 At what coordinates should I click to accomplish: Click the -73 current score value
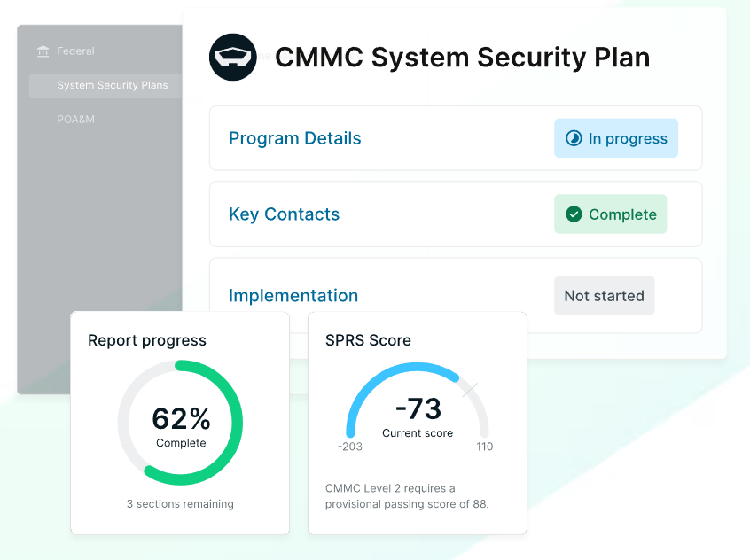pyautogui.click(x=418, y=408)
